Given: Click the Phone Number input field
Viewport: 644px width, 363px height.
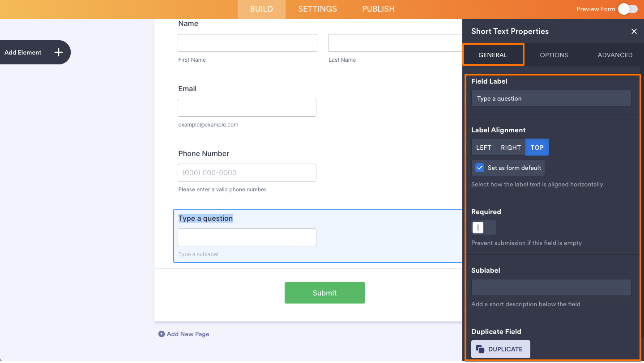Looking at the screenshot, I should (x=247, y=173).
